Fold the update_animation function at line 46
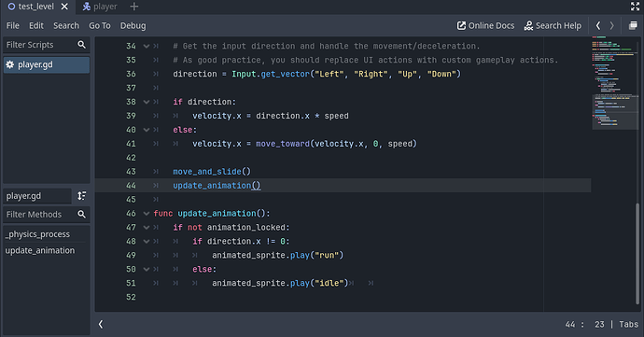 click(x=147, y=213)
